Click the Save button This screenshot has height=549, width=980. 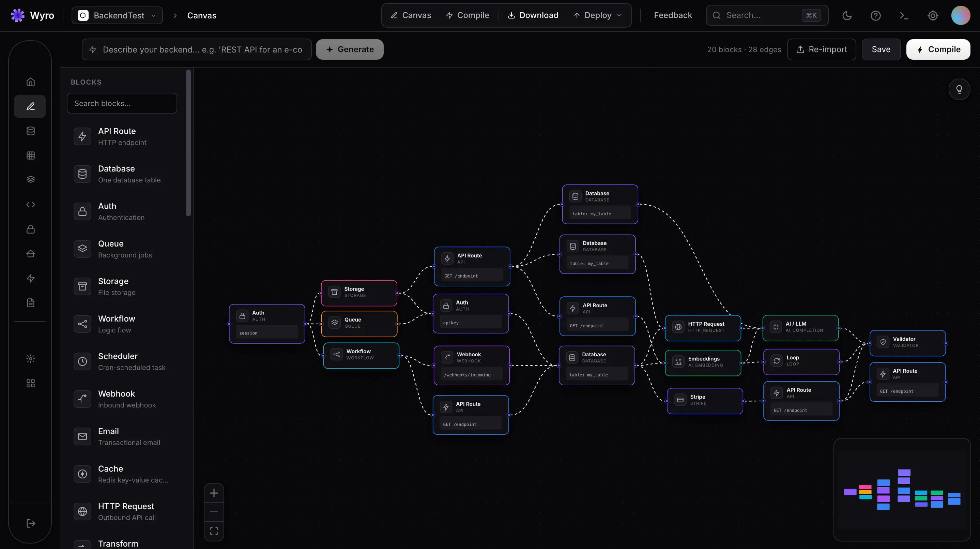[881, 49]
